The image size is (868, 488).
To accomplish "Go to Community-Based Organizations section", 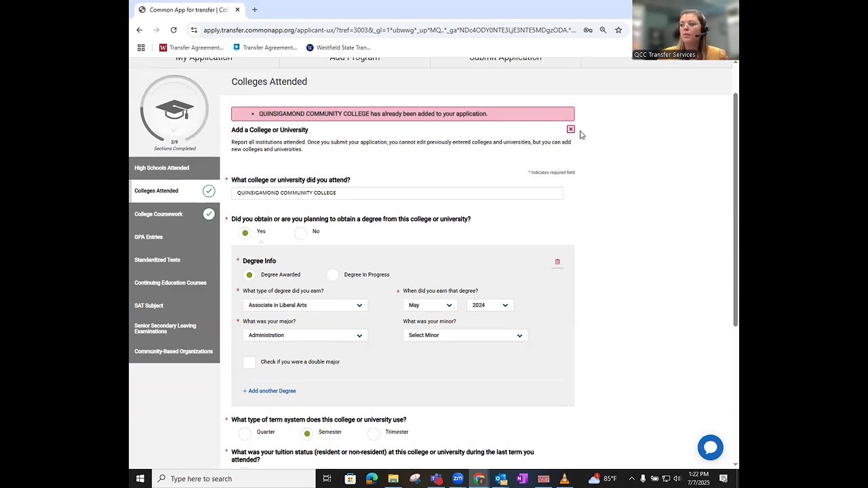I will click(x=174, y=351).
